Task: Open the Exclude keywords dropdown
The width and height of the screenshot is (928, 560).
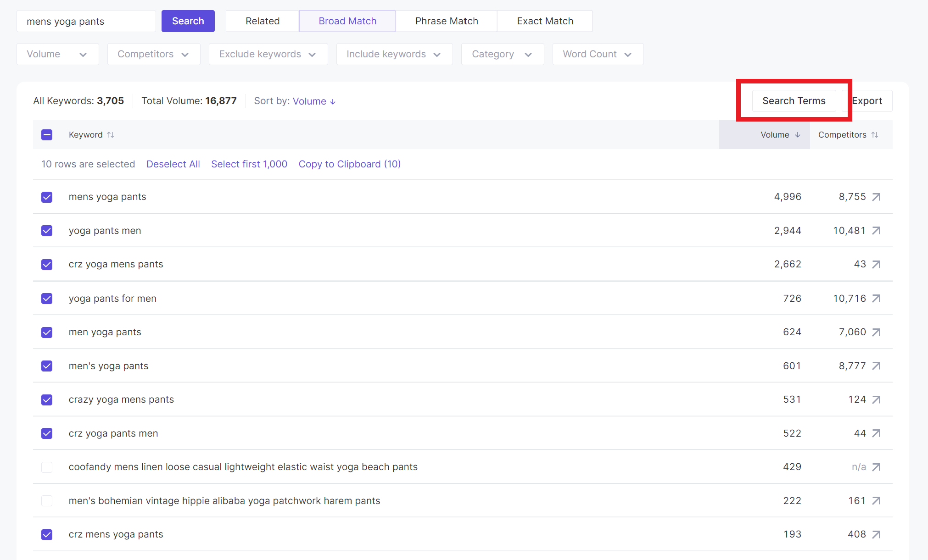Action: click(x=268, y=54)
